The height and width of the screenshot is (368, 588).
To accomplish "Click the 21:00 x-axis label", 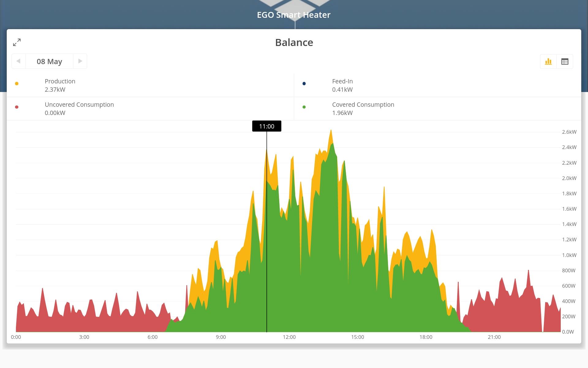I will [494, 337].
